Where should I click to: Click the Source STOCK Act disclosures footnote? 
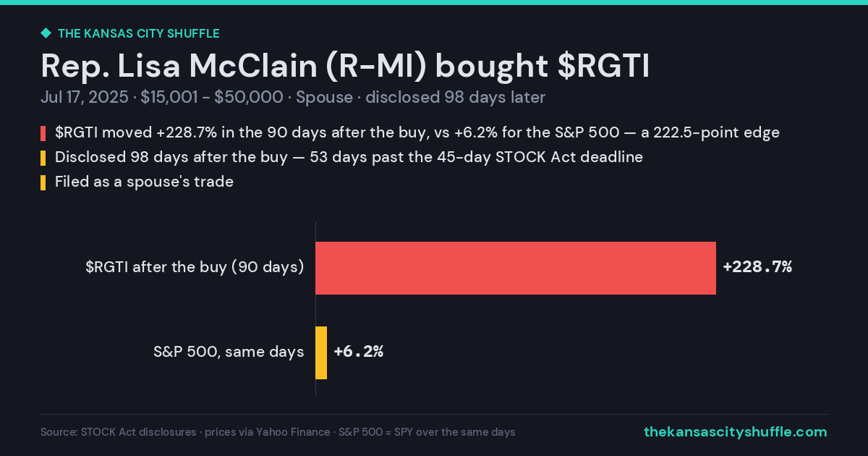278,432
